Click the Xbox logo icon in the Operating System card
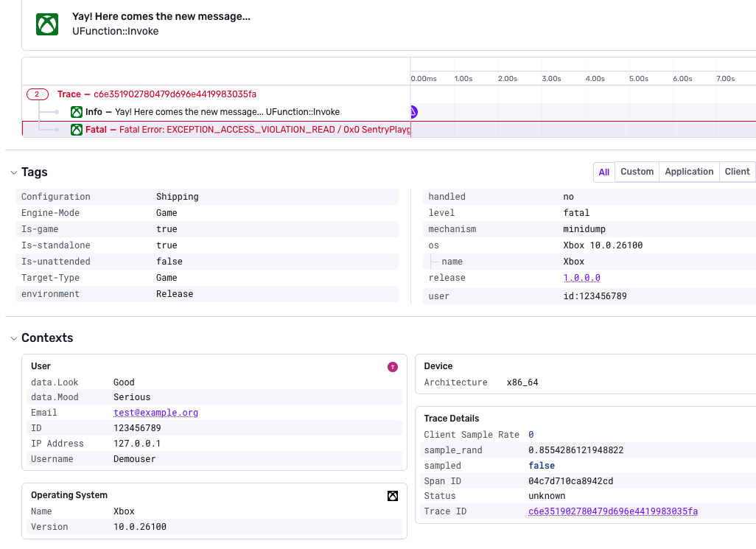The width and height of the screenshot is (756, 549). click(393, 496)
